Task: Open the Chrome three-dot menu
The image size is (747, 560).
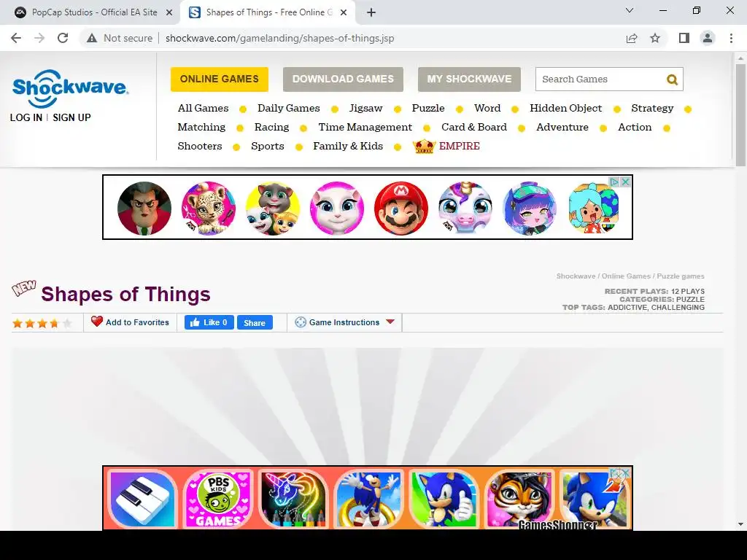Action: tap(731, 38)
